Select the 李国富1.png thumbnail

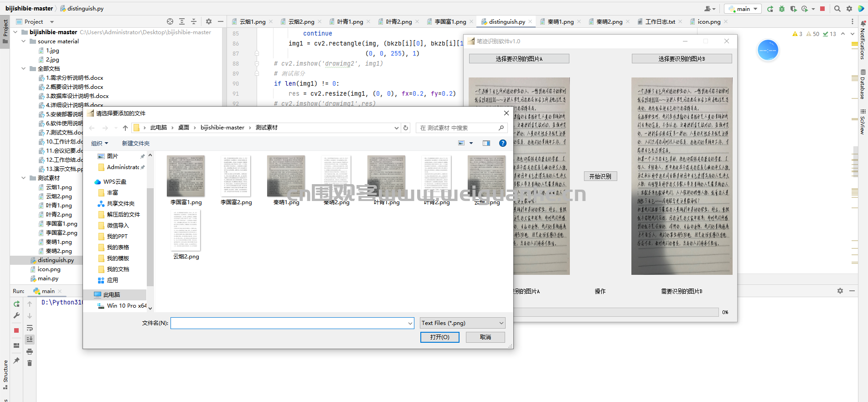click(186, 180)
